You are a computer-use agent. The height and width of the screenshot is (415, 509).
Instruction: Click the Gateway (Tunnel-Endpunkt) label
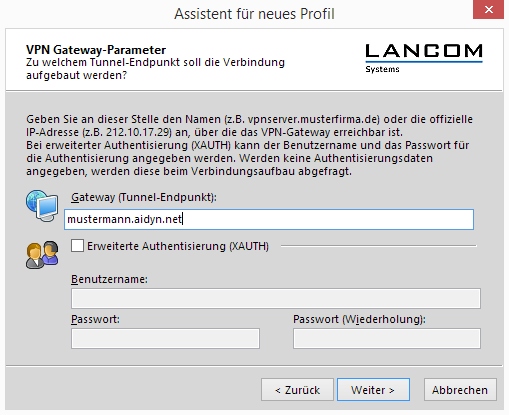144,197
